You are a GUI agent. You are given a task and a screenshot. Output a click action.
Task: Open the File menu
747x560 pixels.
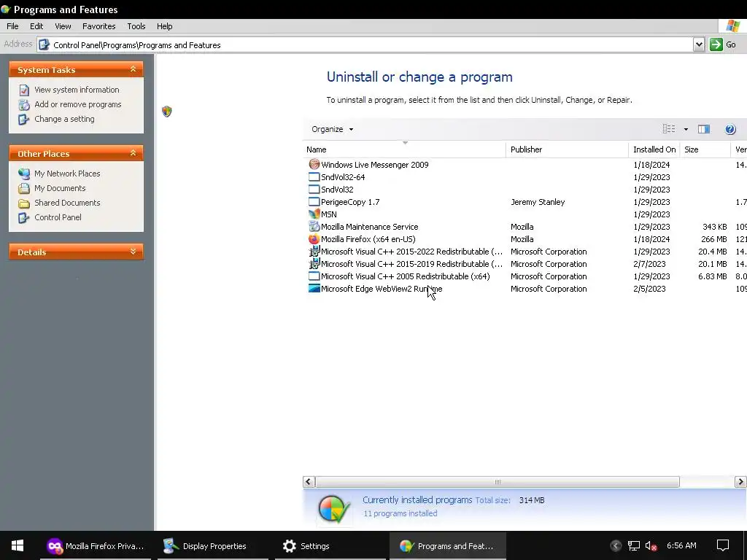click(x=12, y=26)
